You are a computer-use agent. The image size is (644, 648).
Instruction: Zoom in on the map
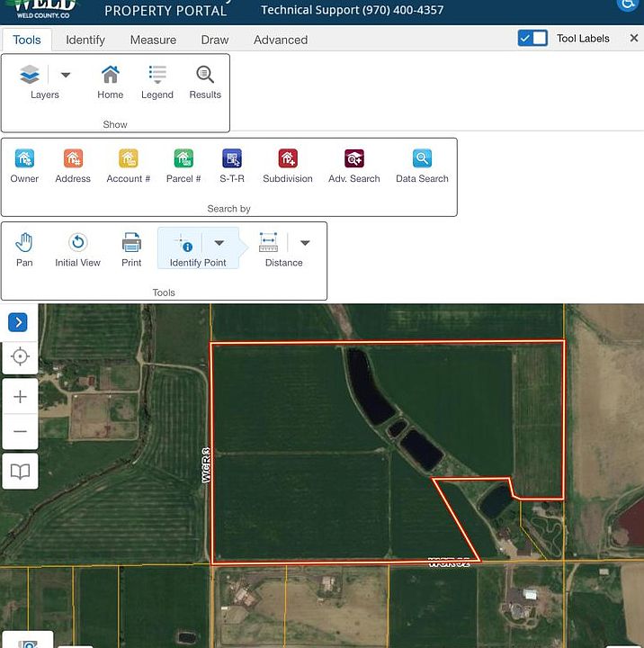pos(21,397)
